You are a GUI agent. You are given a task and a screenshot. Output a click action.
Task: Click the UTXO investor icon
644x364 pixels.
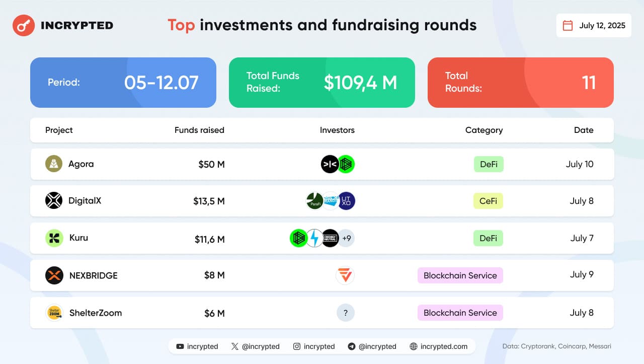[x=347, y=201]
